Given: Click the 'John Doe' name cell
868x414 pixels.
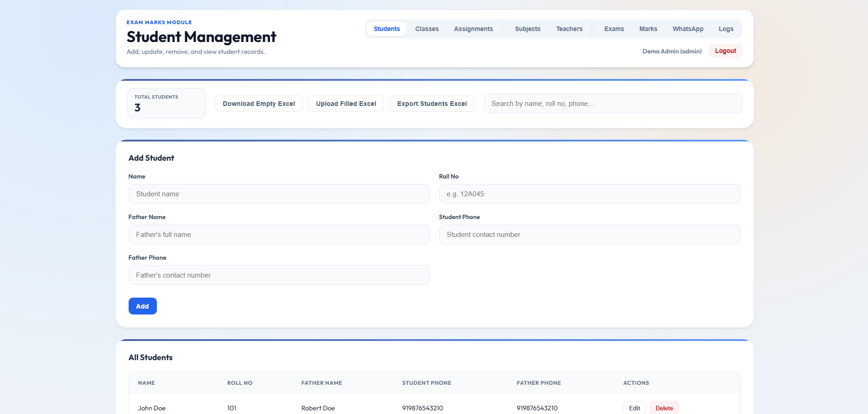Looking at the screenshot, I should [152, 408].
